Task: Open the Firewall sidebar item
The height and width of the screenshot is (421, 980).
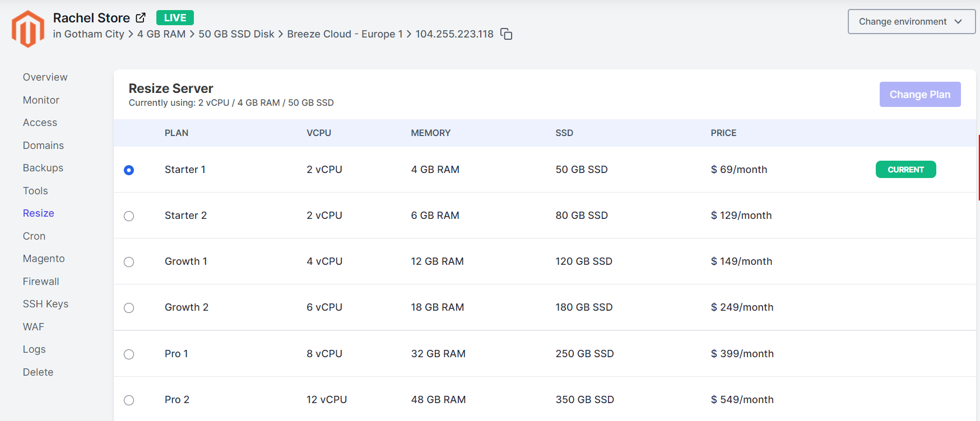Action: (x=41, y=282)
